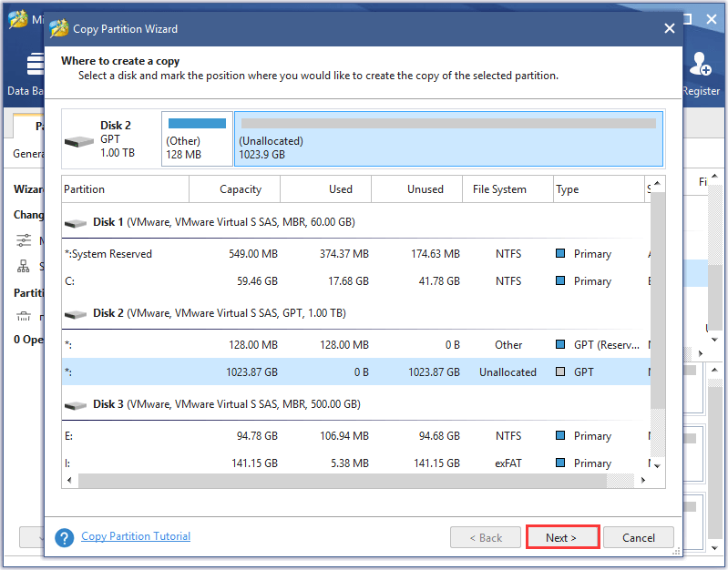The height and width of the screenshot is (570, 728).
Task: Click the blue help question mark icon
Action: [64, 538]
